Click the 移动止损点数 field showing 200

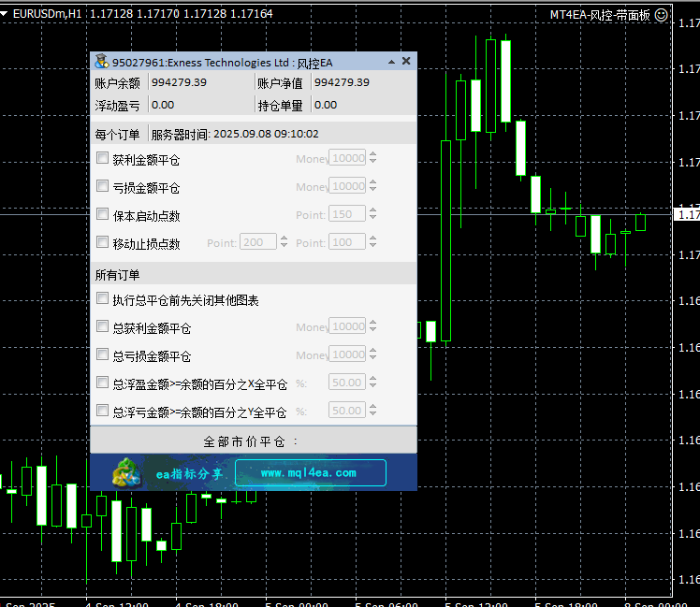[258, 242]
